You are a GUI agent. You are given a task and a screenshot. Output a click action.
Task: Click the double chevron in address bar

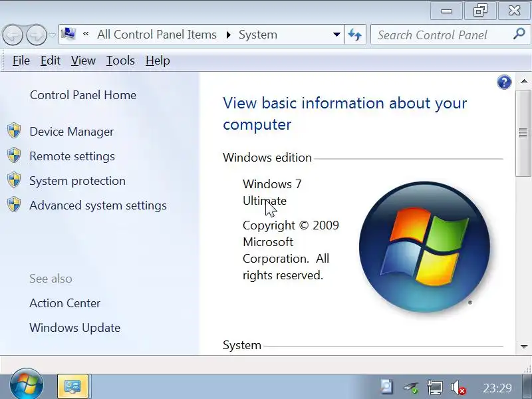[x=86, y=34]
